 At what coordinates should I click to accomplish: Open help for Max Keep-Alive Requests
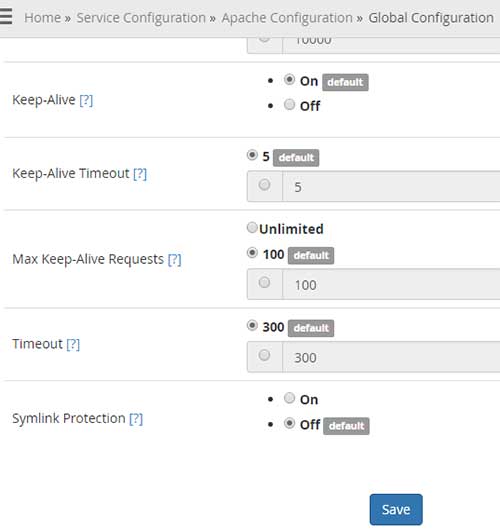174,259
